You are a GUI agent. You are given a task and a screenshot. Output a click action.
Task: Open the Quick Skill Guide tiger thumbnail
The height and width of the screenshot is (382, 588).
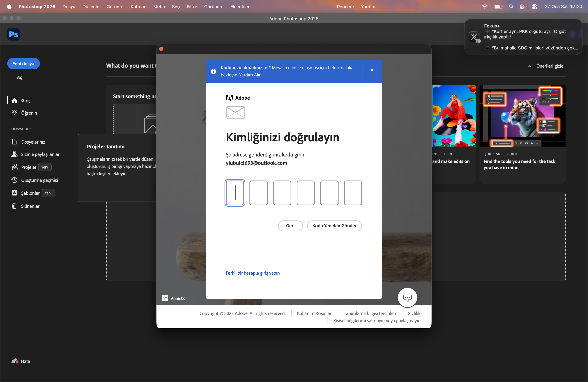(x=522, y=116)
